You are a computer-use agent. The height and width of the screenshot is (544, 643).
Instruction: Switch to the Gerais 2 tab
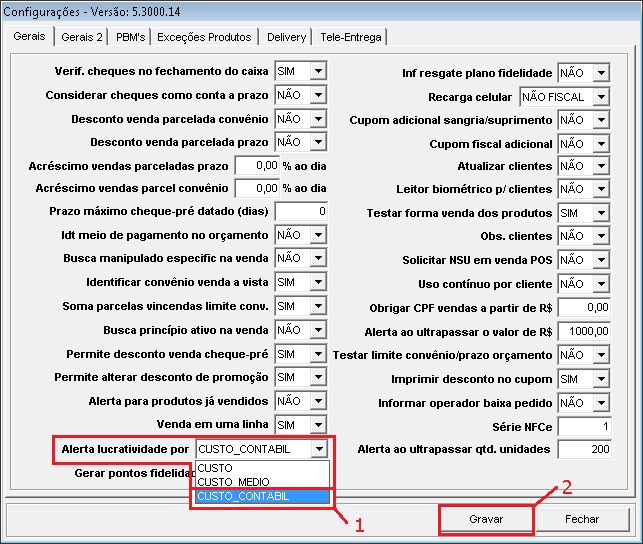[x=82, y=37]
